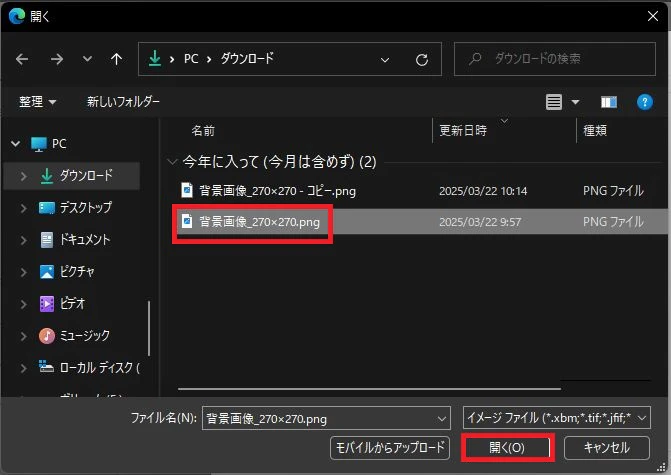Expand ピクチャ tree node chevron

(x=24, y=272)
